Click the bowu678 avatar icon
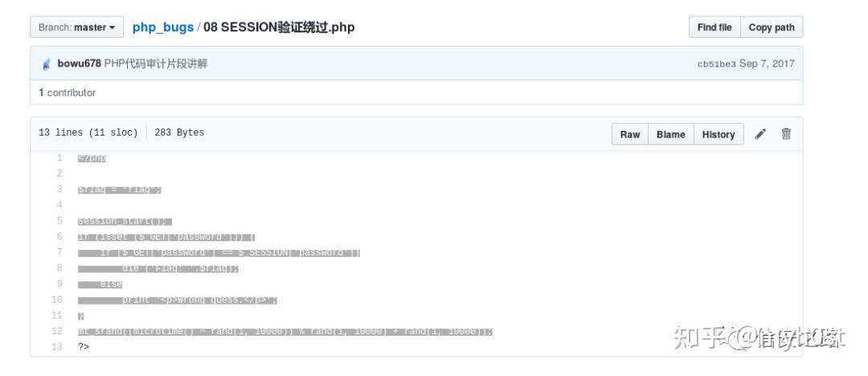Viewport: 868px width, 376px height. coord(47,63)
